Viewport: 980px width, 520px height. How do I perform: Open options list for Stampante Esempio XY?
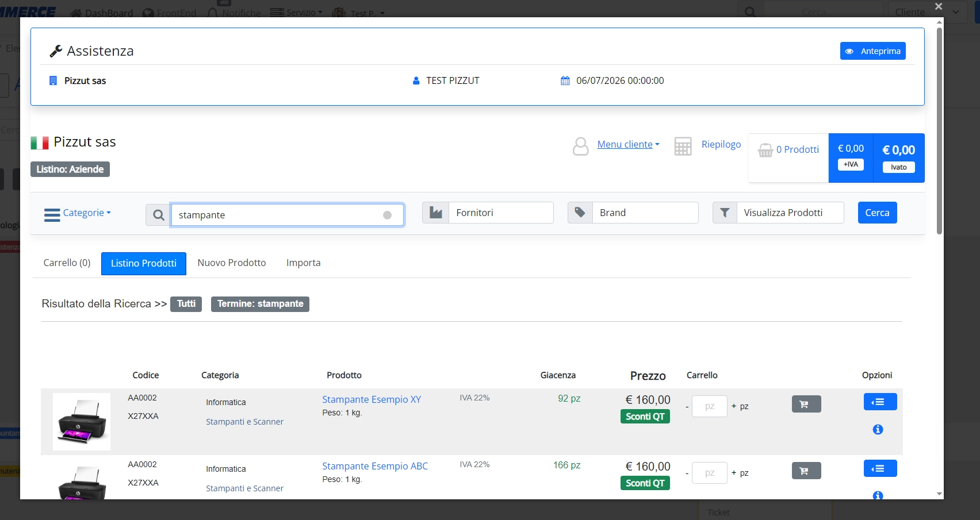tap(880, 402)
